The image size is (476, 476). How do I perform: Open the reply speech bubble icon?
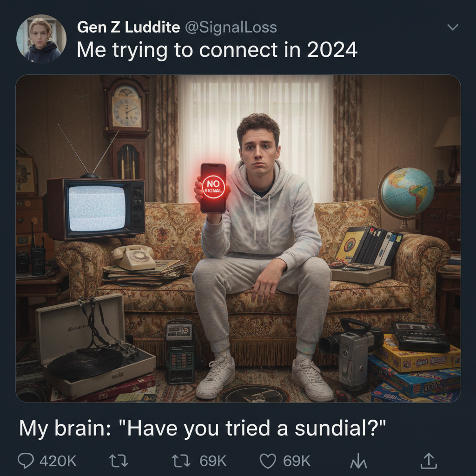pyautogui.click(x=26, y=461)
